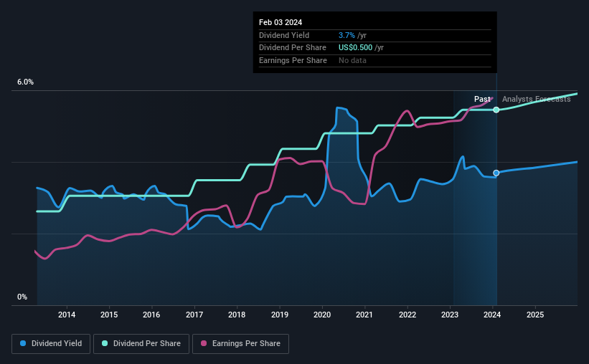The width and height of the screenshot is (589, 364).
Task: Click the 6.0% y-axis label
Action: click(25, 82)
